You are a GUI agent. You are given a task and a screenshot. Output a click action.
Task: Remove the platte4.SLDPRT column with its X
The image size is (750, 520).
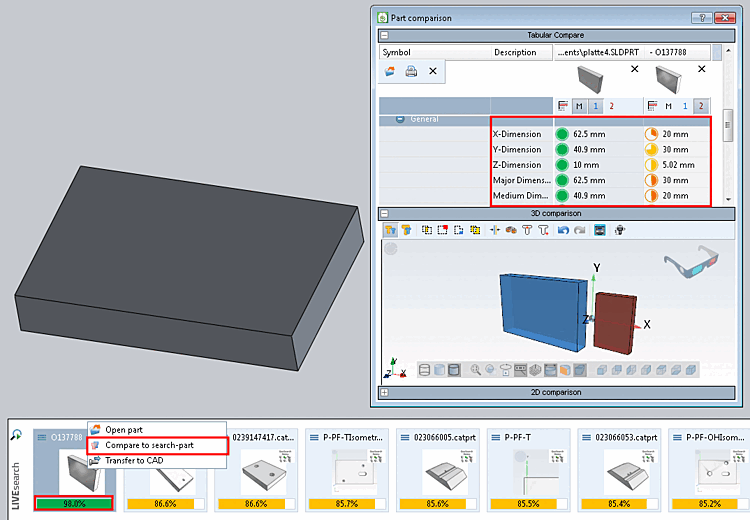[635, 69]
